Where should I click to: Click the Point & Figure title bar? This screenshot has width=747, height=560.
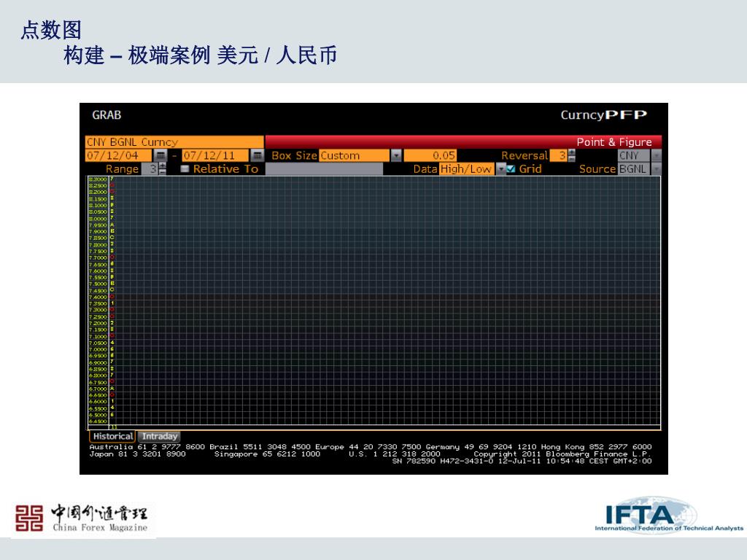pyautogui.click(x=463, y=142)
